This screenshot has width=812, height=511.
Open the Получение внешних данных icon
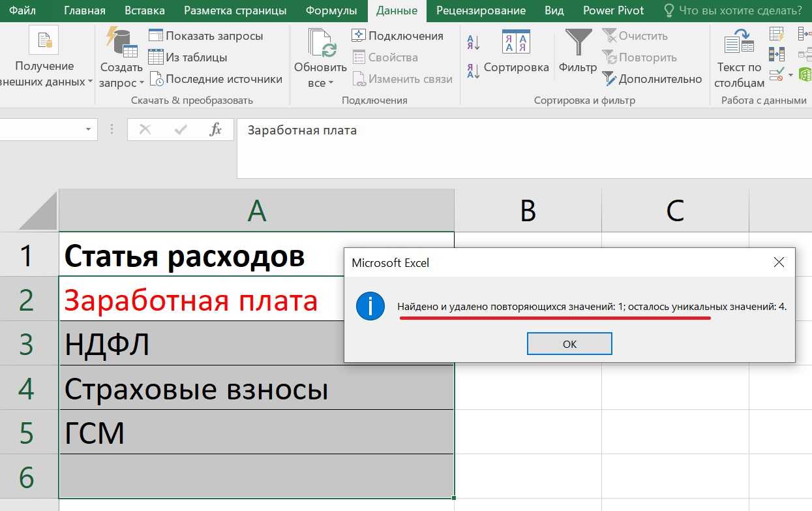(x=44, y=40)
